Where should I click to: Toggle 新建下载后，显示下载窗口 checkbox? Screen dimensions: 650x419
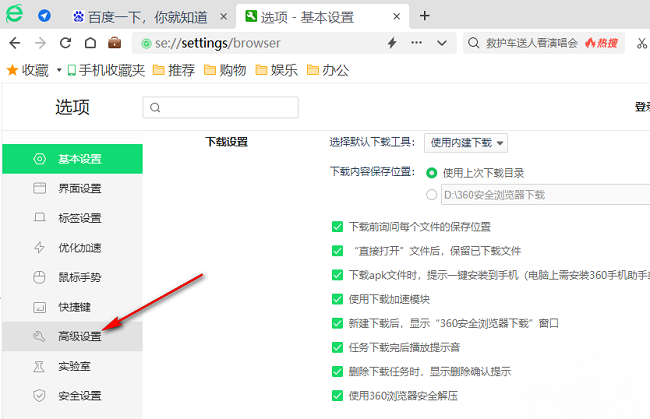coord(337,323)
